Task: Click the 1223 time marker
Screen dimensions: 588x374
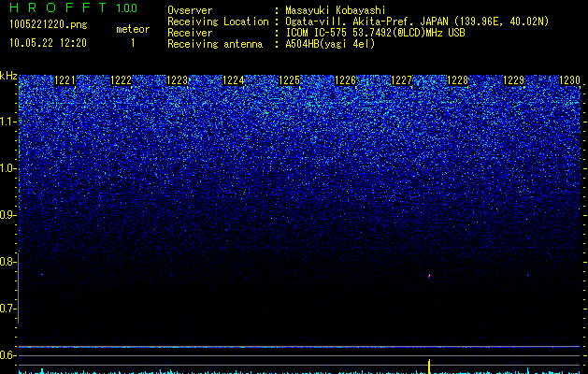Action: (x=177, y=80)
